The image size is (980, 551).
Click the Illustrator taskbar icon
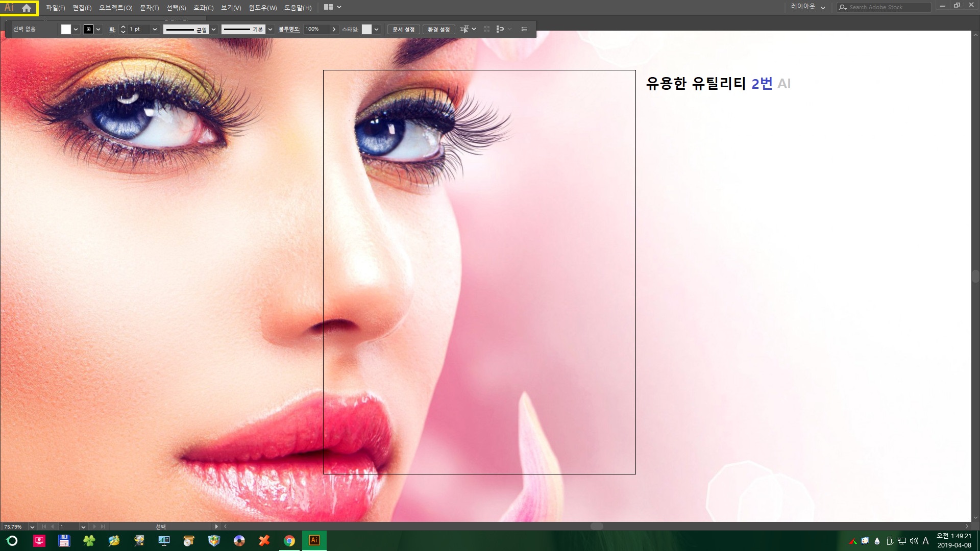(314, 540)
